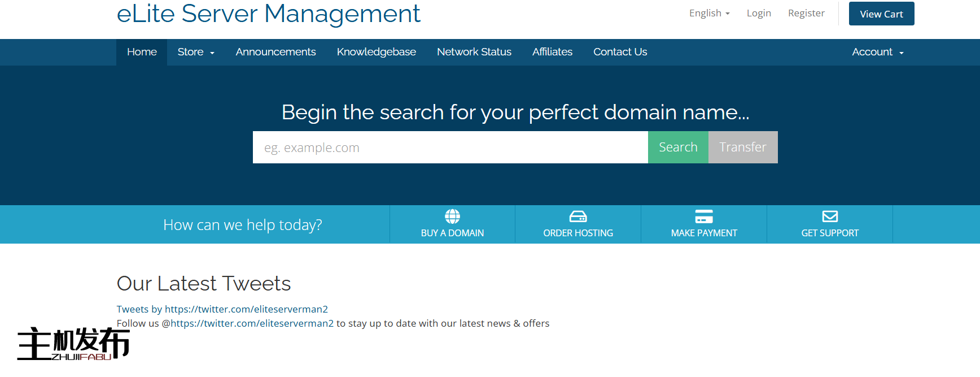Open the Affiliates page
This screenshot has height=377, width=980.
552,52
